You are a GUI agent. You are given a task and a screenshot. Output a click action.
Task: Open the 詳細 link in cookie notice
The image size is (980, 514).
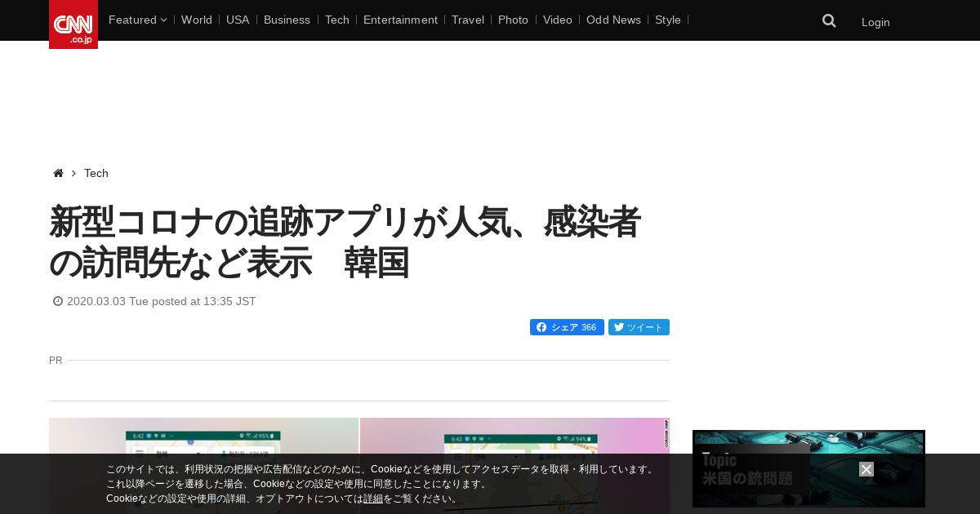click(373, 498)
